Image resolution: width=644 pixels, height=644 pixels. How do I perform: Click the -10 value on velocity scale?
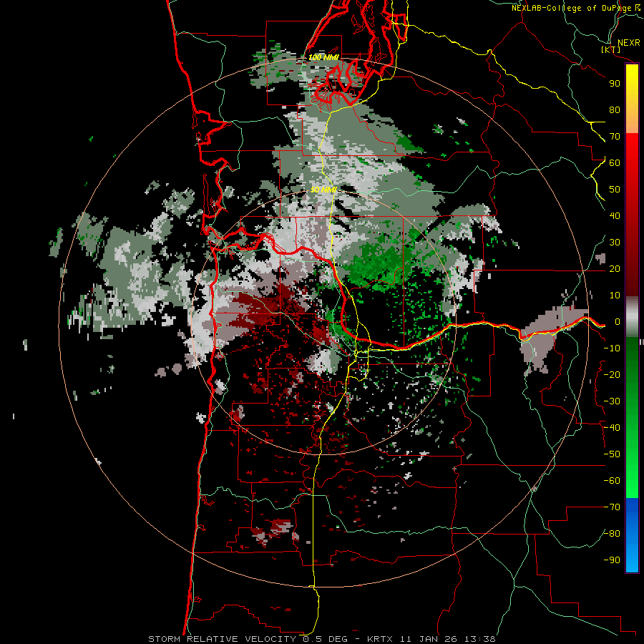click(x=613, y=348)
